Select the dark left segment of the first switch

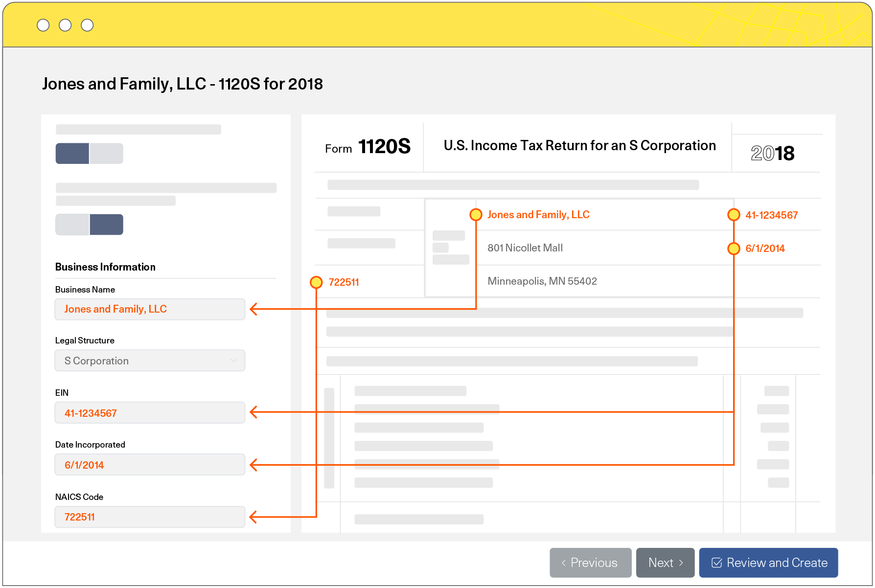[72, 154]
